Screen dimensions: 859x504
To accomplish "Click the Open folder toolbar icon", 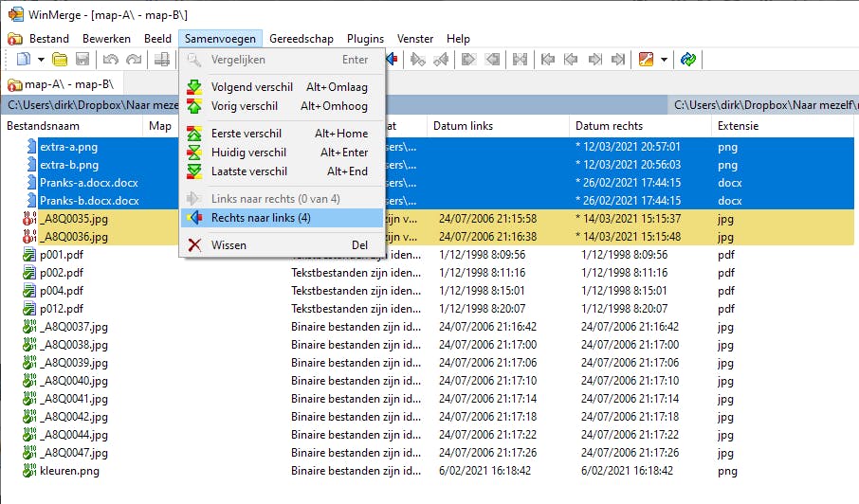I will tap(60, 59).
